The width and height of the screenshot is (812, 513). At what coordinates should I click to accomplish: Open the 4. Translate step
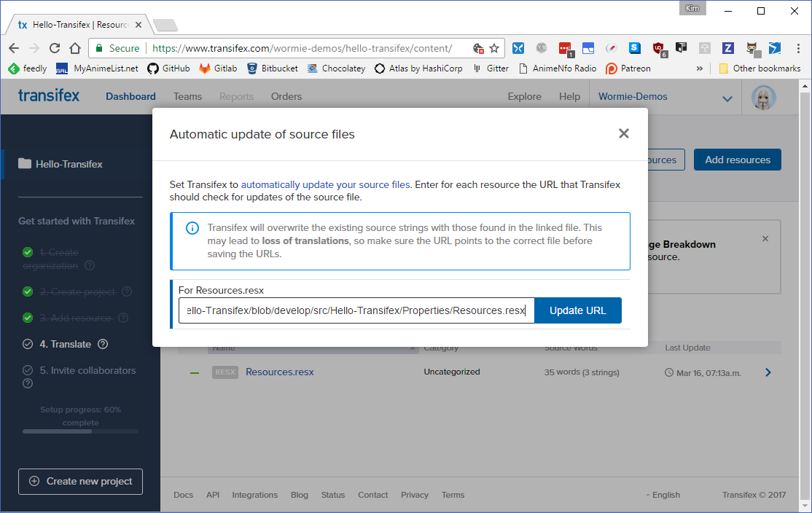point(66,344)
